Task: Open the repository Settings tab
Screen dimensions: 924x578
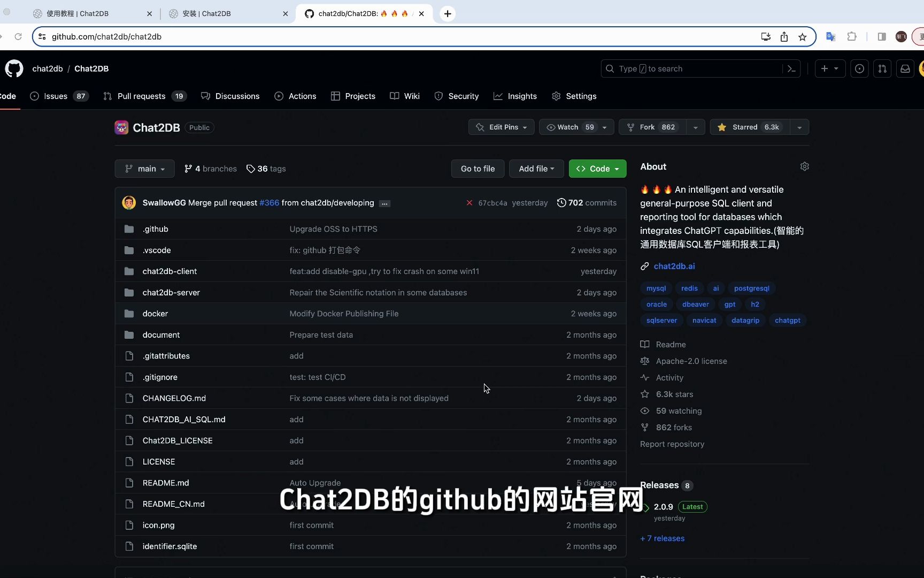Action: [574, 96]
